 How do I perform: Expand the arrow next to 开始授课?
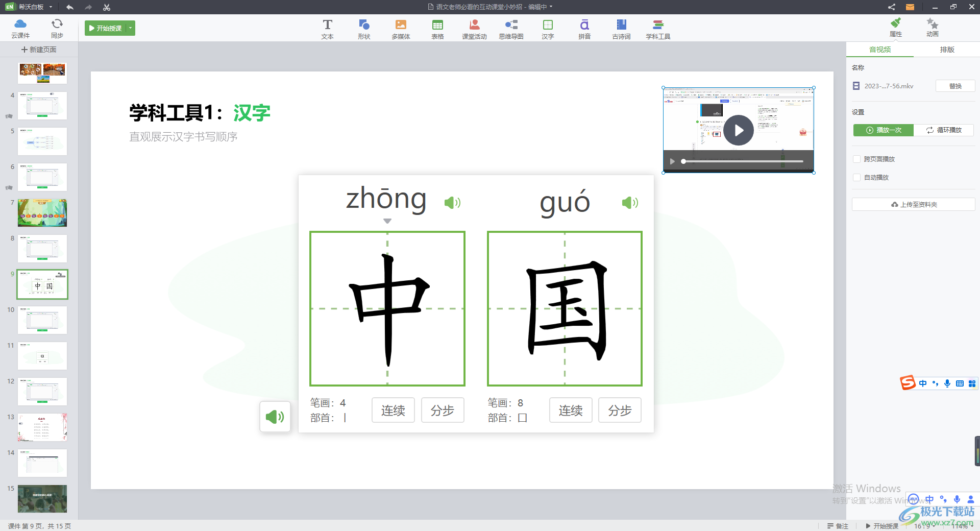pyautogui.click(x=131, y=28)
